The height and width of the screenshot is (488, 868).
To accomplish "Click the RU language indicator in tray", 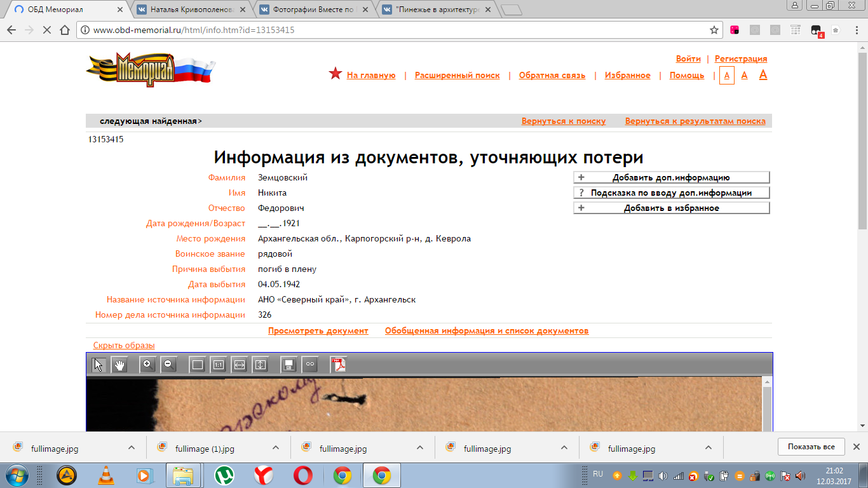I will coord(598,474).
